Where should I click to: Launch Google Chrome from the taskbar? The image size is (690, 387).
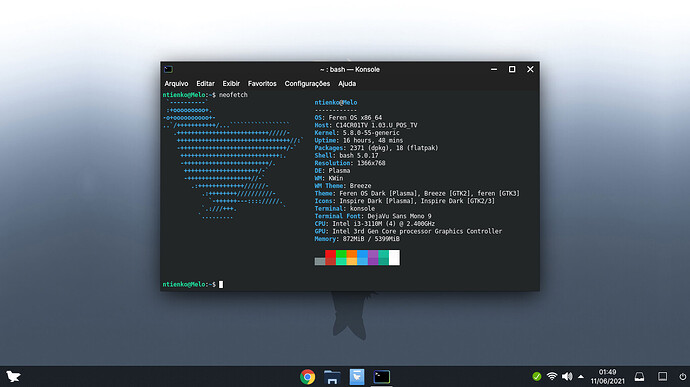pos(307,377)
